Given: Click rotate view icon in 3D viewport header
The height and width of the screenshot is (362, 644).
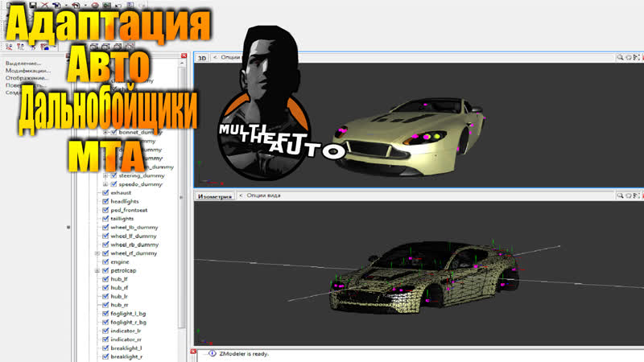Looking at the screenshot, I should point(629,57).
